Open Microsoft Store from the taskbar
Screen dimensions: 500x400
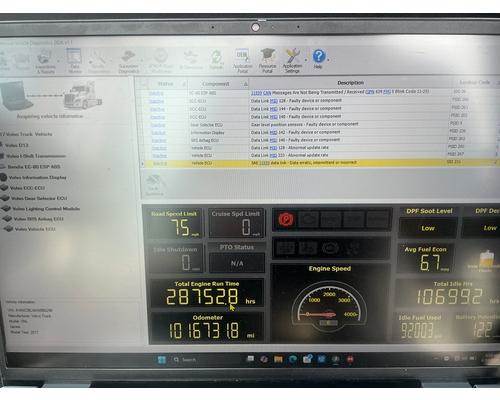(307, 359)
